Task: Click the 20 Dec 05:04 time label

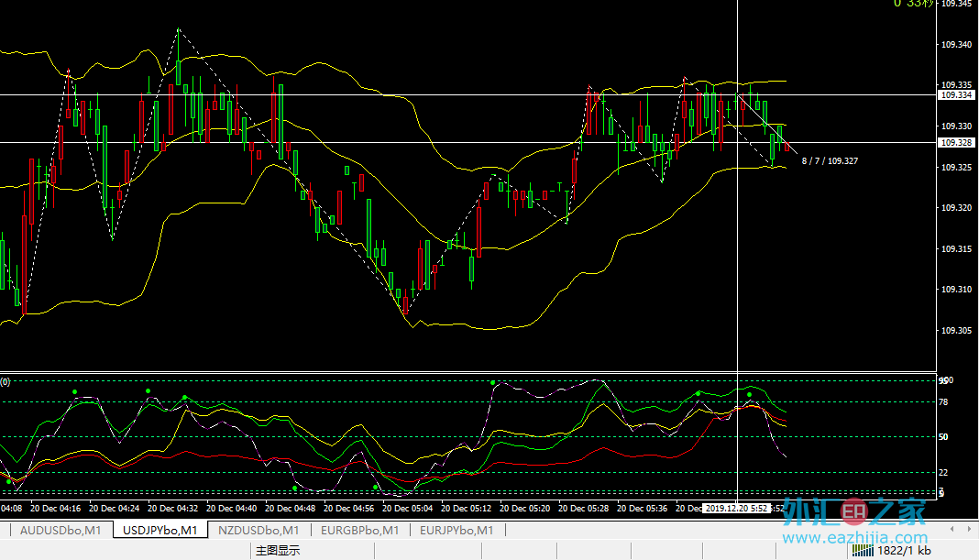Action: click(x=408, y=508)
